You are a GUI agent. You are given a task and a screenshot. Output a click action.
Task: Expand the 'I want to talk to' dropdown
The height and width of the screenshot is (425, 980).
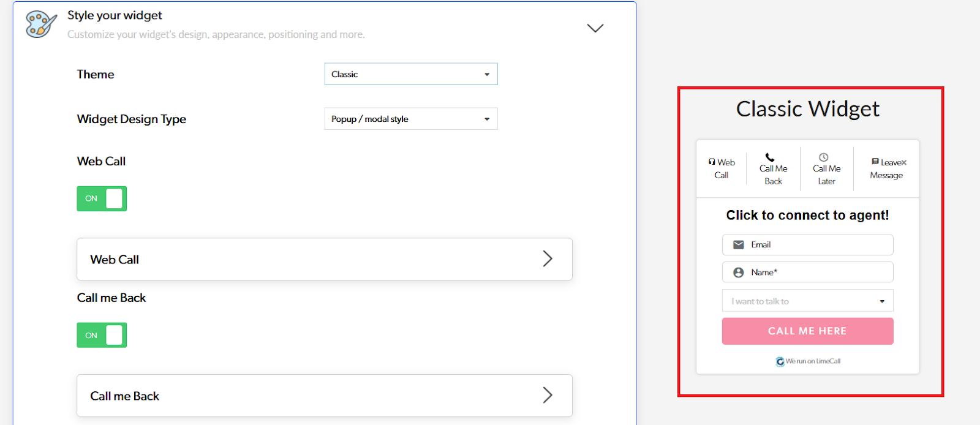pos(807,301)
